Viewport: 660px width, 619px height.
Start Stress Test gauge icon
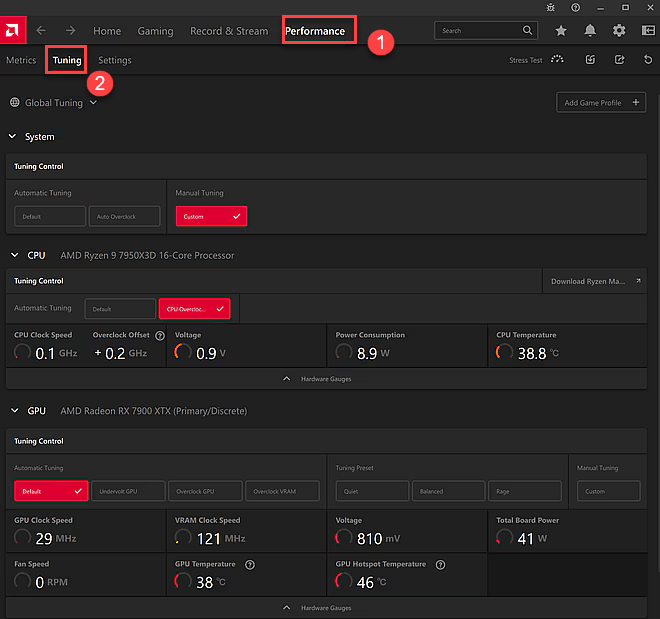coord(557,60)
